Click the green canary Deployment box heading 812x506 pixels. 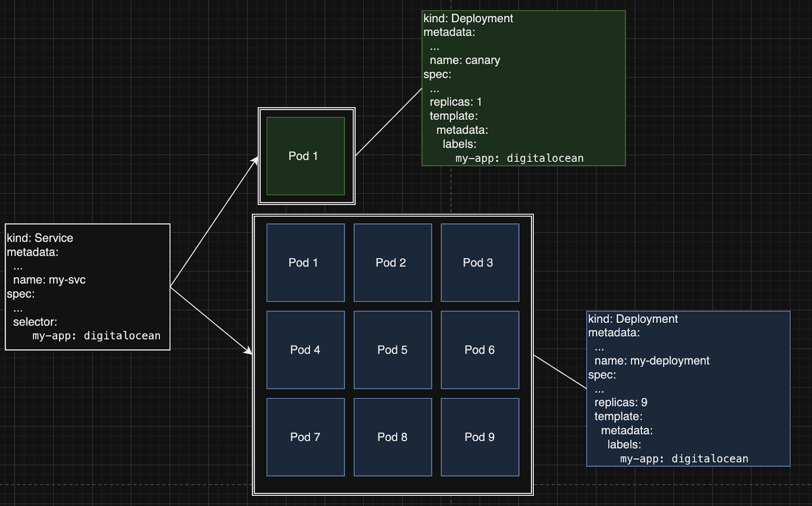[x=468, y=19]
